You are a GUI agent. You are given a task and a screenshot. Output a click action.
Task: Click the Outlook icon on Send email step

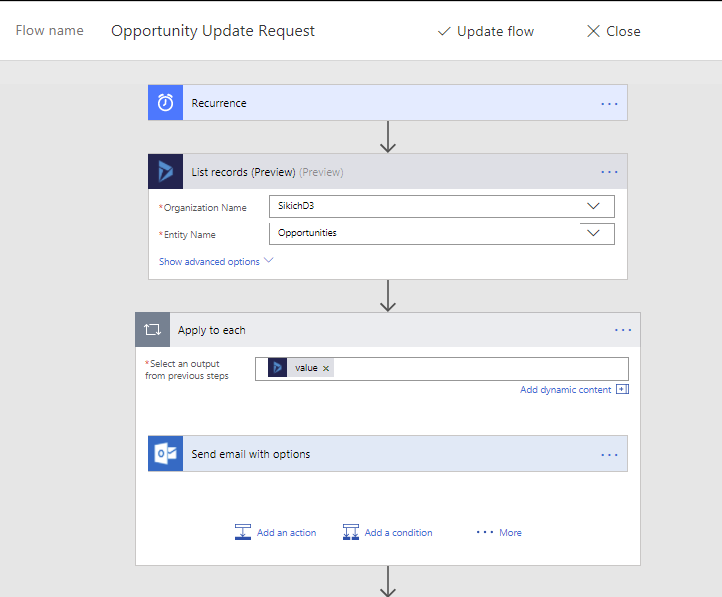pos(165,454)
